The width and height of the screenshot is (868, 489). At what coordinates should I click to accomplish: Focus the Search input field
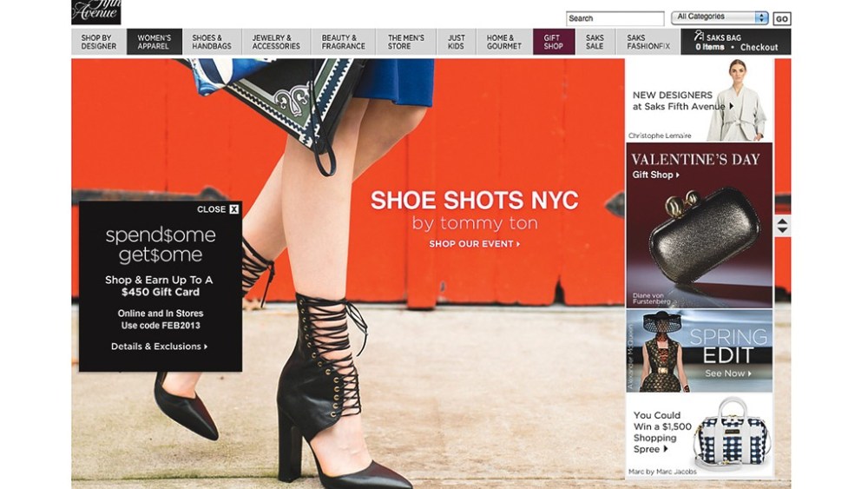[x=615, y=18]
